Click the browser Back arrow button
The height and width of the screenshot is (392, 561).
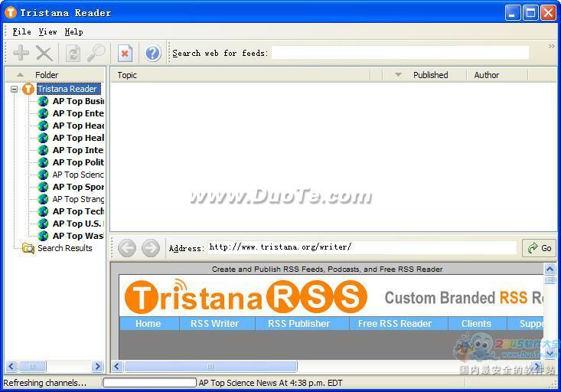[127, 248]
